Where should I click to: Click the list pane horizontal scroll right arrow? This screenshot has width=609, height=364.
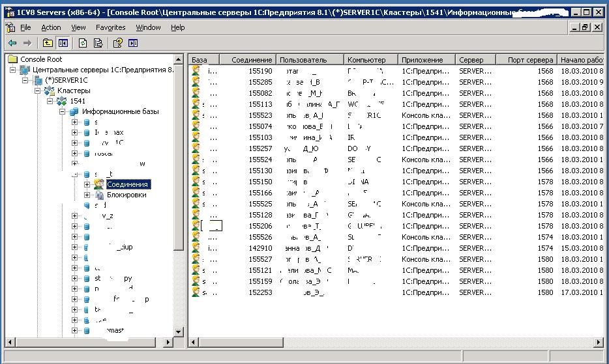coord(599,343)
